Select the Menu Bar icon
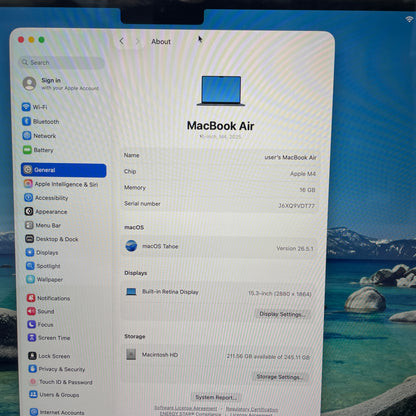Viewport: 416px width, 416px height. point(29,225)
